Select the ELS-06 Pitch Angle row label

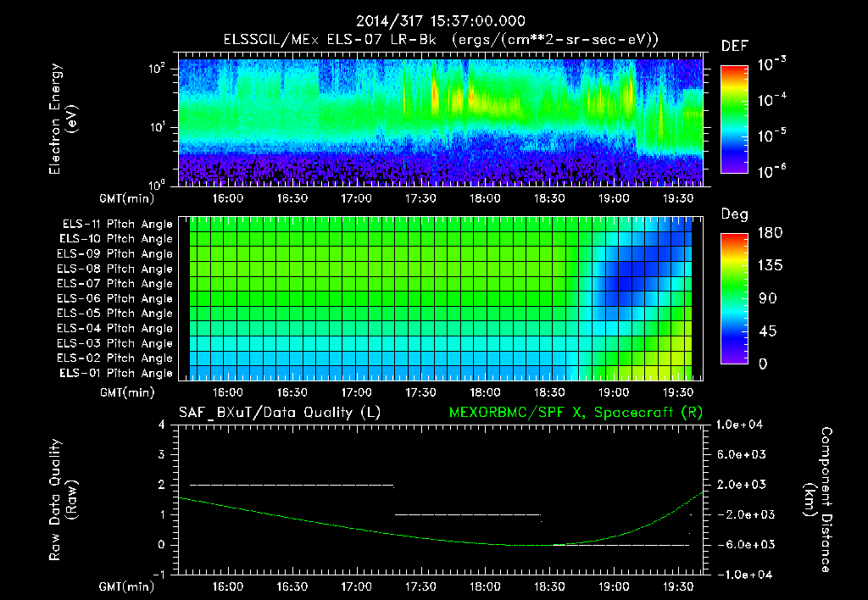point(115,298)
